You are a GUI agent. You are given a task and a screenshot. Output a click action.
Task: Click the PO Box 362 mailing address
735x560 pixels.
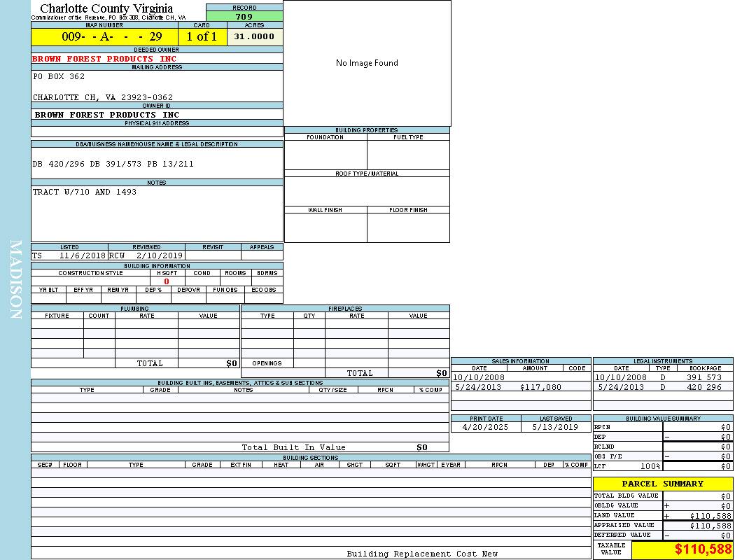point(59,76)
